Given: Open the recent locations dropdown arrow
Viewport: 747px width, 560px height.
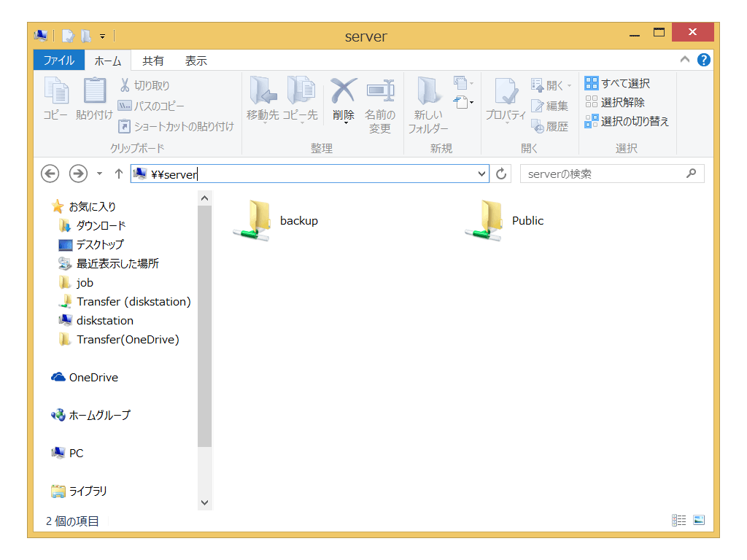Looking at the screenshot, I should click(x=100, y=174).
